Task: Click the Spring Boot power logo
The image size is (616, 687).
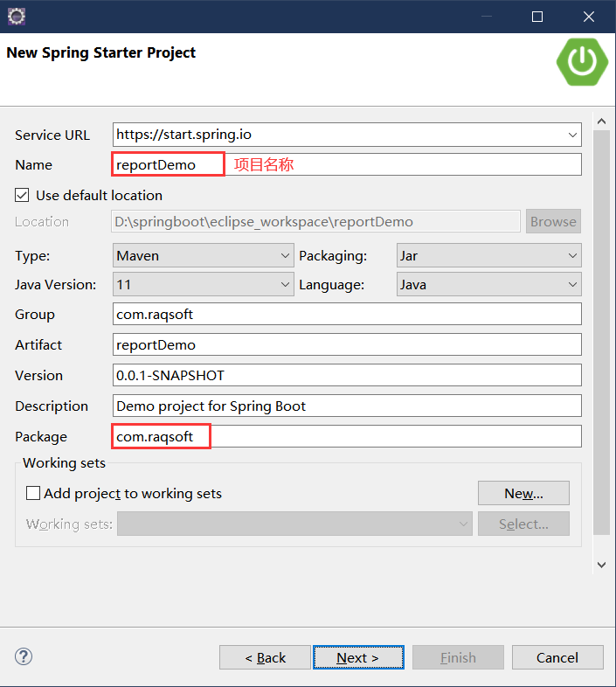Action: (581, 59)
